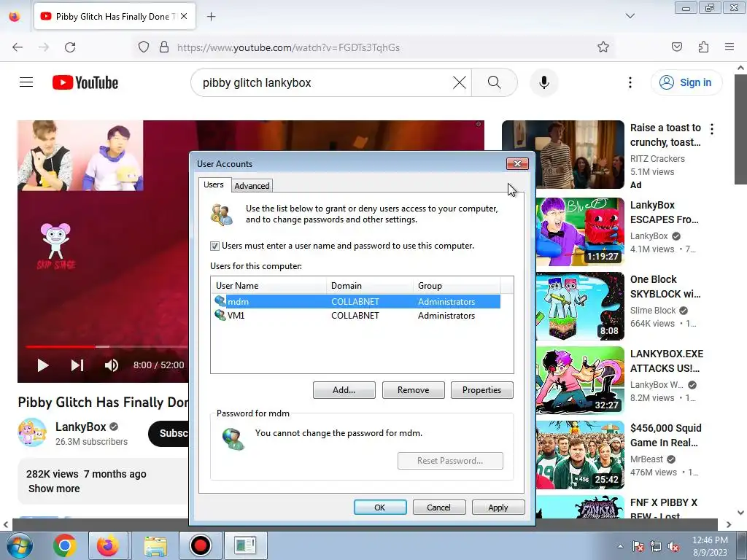
Task: Open a new browser tab
Action: click(x=211, y=17)
